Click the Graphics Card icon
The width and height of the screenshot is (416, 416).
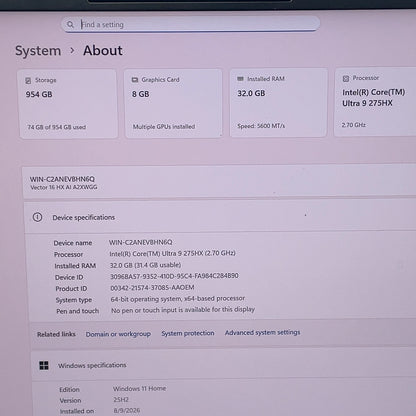135,80
